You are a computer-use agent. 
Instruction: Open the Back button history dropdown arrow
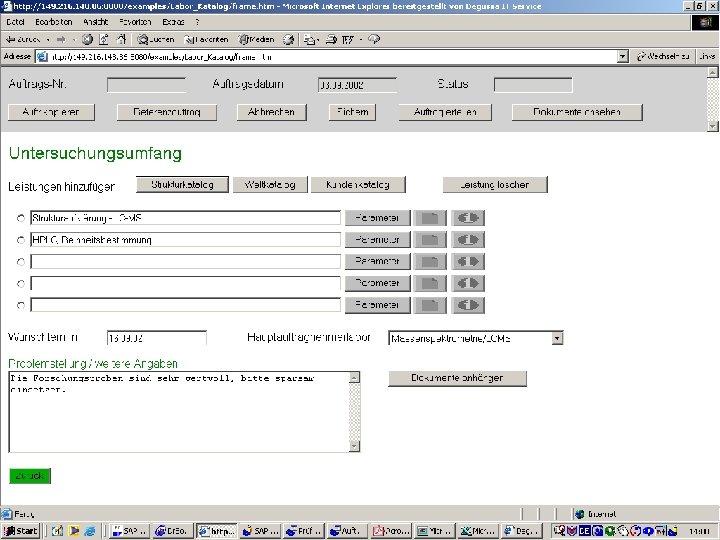point(48,40)
